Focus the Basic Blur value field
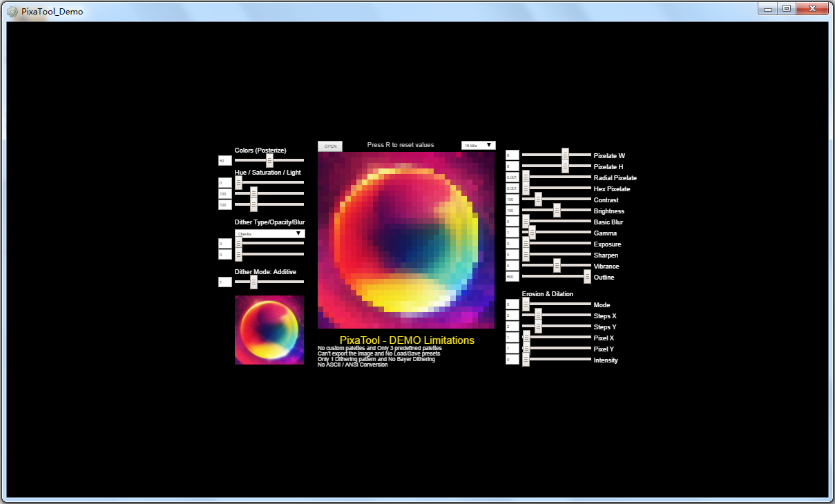Screen dimensions: 835x504 pos(512,222)
